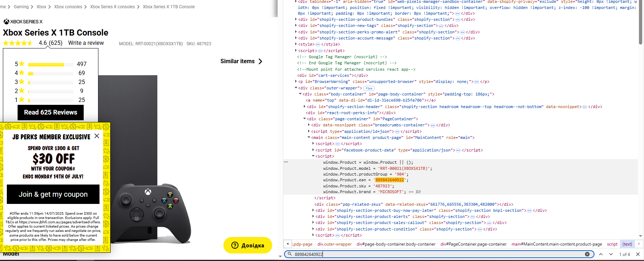Expand shopify-section-product-buy-now-pay-later node
This screenshot has height=261, width=644.
tap(313, 210)
